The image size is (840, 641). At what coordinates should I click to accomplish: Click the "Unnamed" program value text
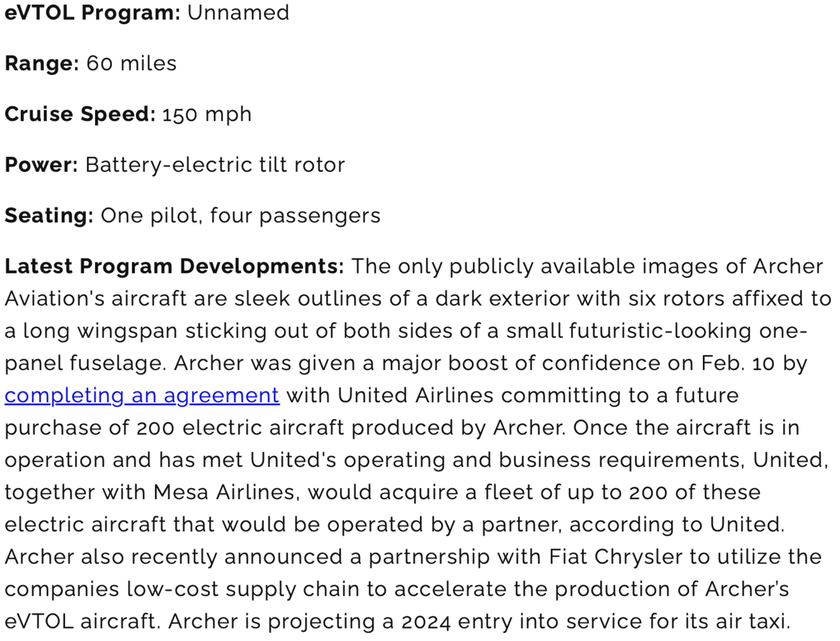(x=238, y=12)
